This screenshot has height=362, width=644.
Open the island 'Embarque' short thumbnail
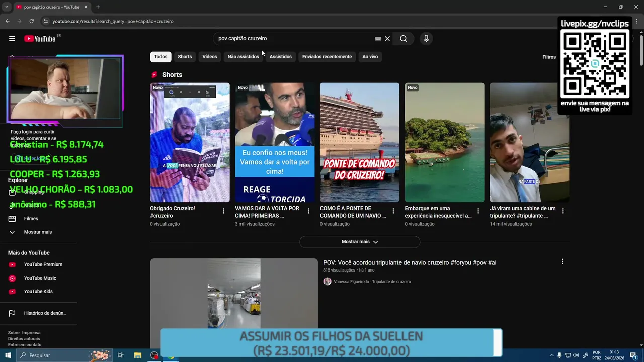pos(445,143)
